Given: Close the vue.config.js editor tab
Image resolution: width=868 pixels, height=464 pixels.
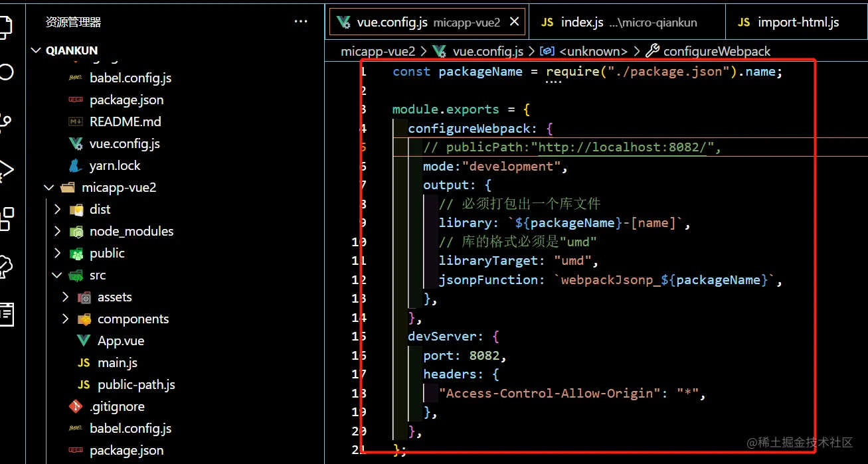Looking at the screenshot, I should [x=514, y=22].
